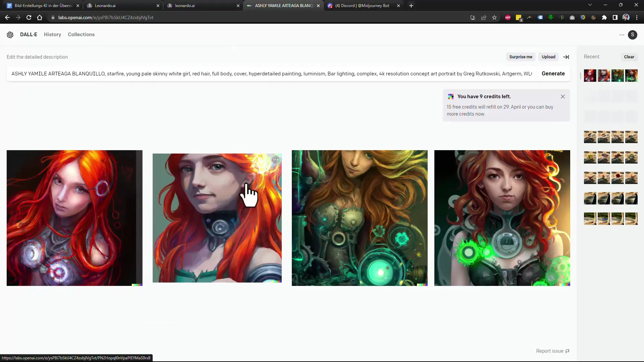The image size is (644, 362).
Task: Select the Upload icon
Action: [548, 57]
